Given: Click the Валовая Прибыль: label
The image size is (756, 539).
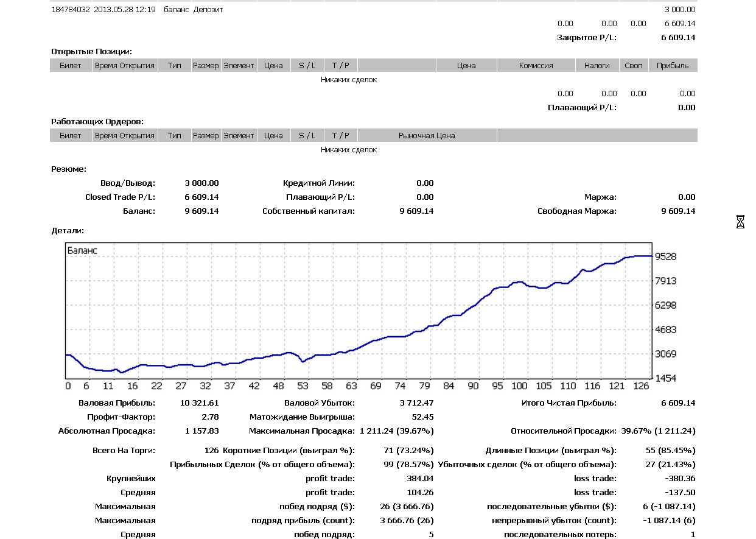Looking at the screenshot, I should 117,403.
